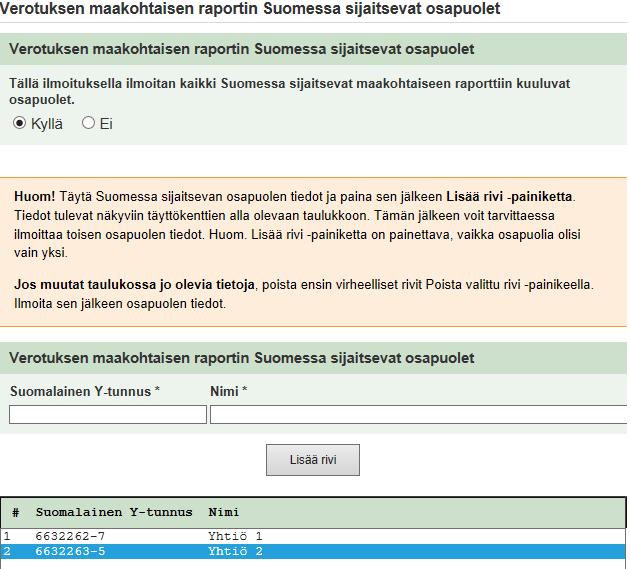Image resolution: width=630 pixels, height=569 pixels.
Task: Click the Suomalainen Y-tunnus table column header
Action: point(114,512)
